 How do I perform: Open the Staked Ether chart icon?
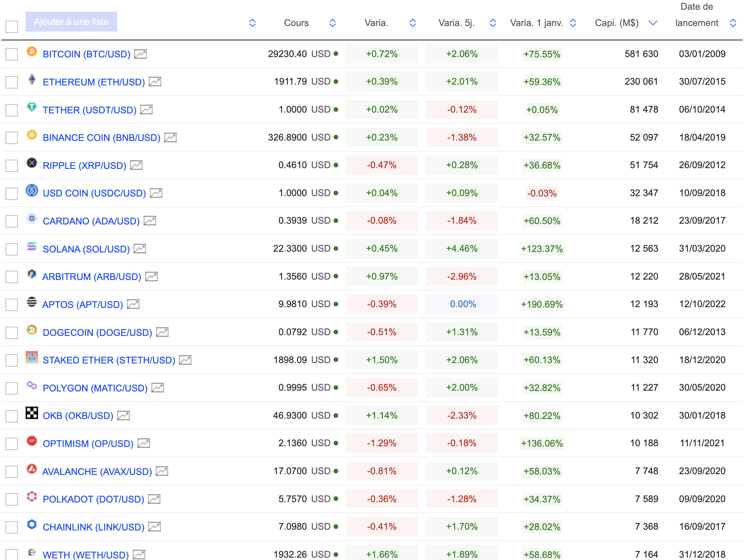[x=185, y=360]
